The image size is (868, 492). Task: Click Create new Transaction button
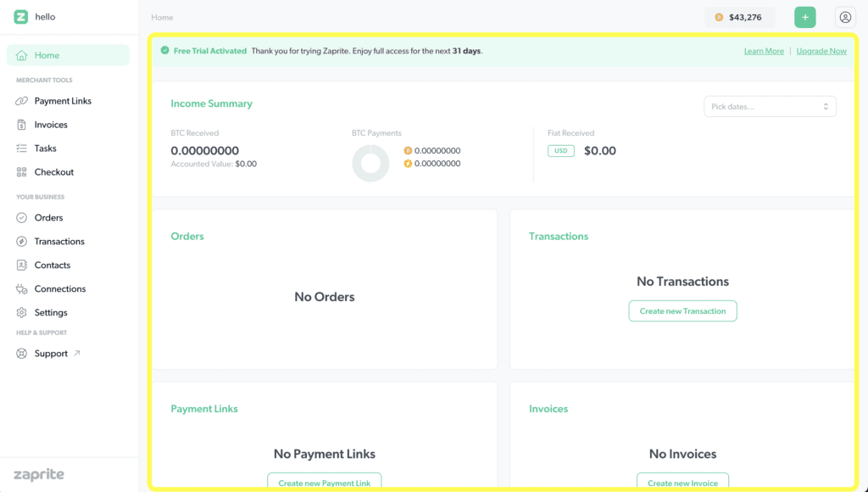[x=682, y=311]
